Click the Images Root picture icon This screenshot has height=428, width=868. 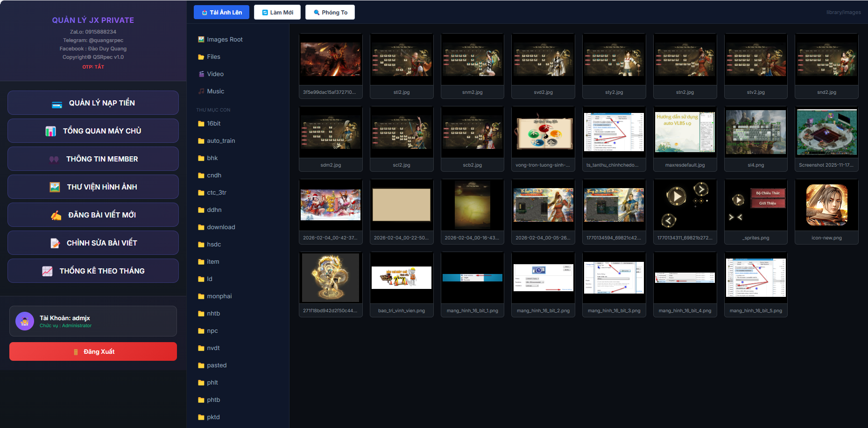201,40
